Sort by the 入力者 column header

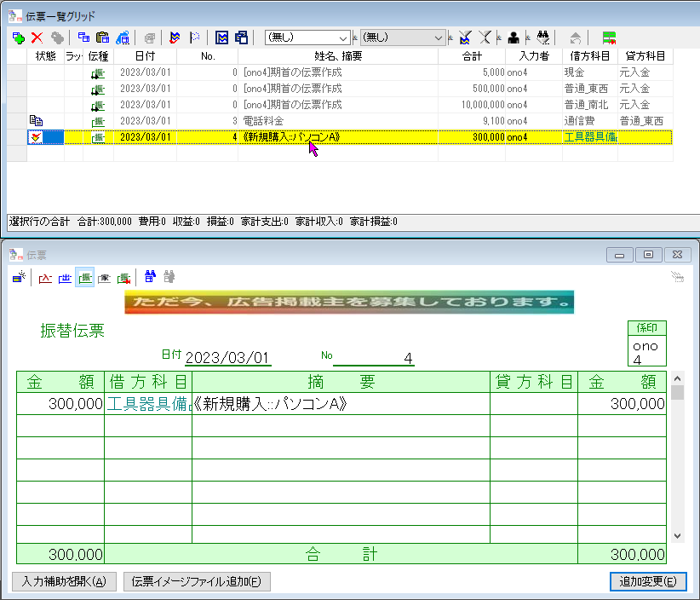tap(534, 56)
